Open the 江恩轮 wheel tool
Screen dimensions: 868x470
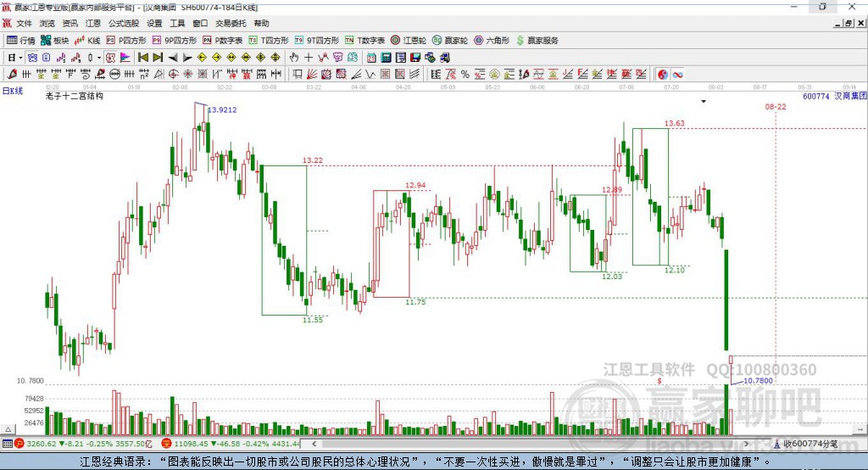point(409,41)
